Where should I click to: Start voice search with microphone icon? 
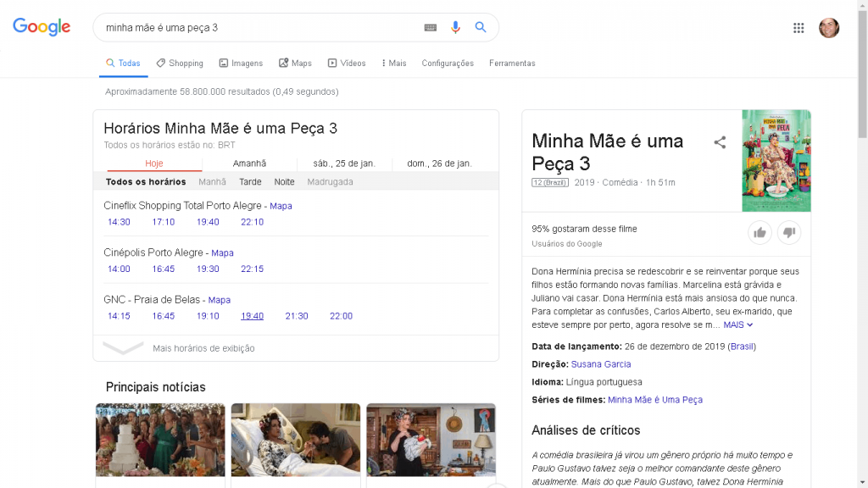click(455, 27)
